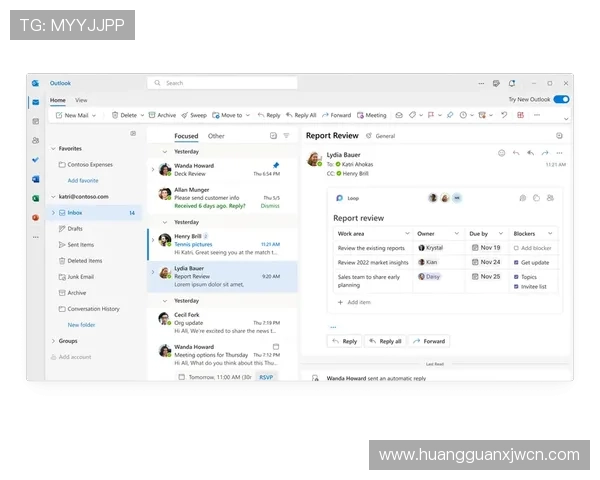Screen dimensions: 600x480
Task: Click the Meeting icon in the ribbon
Action: [371, 115]
